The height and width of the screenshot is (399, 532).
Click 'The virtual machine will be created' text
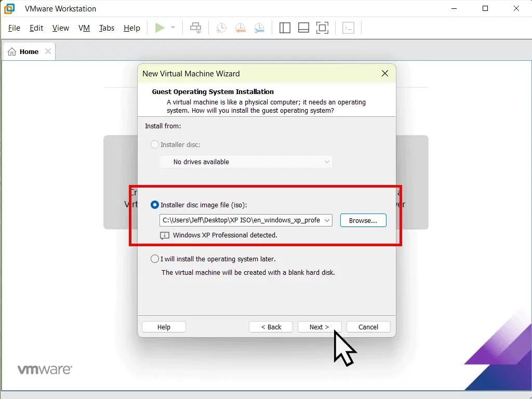pos(248,272)
